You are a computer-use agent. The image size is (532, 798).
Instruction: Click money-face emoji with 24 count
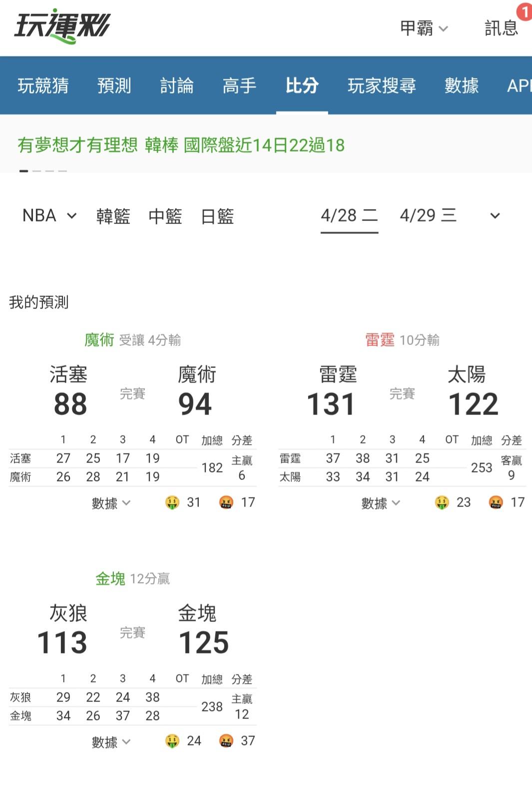(172, 741)
